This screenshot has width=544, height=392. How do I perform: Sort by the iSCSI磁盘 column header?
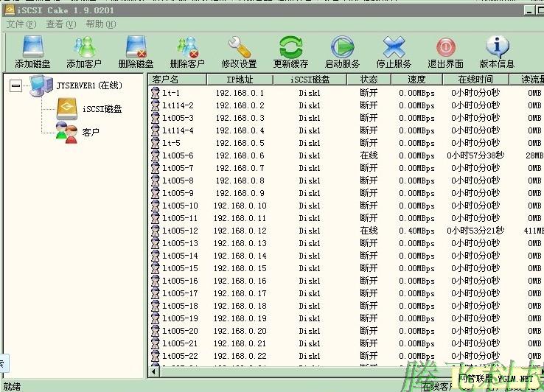click(310, 80)
